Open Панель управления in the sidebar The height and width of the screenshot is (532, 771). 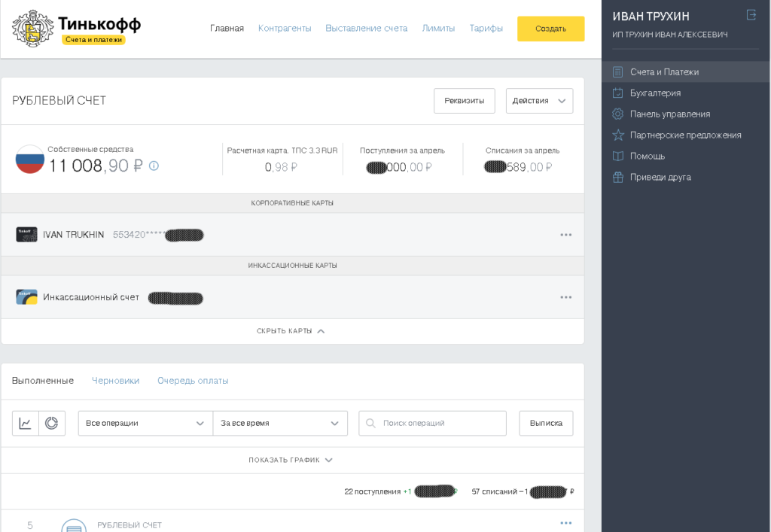686,114
